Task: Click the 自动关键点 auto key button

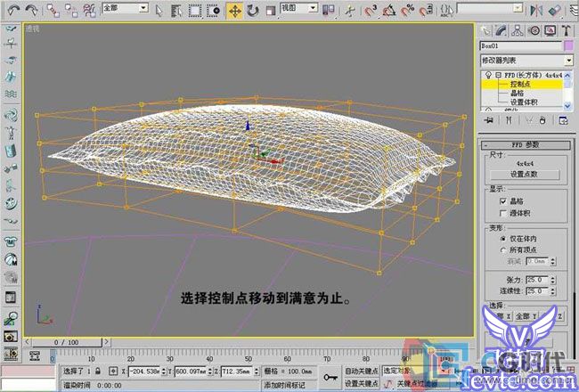Action: tap(361, 371)
